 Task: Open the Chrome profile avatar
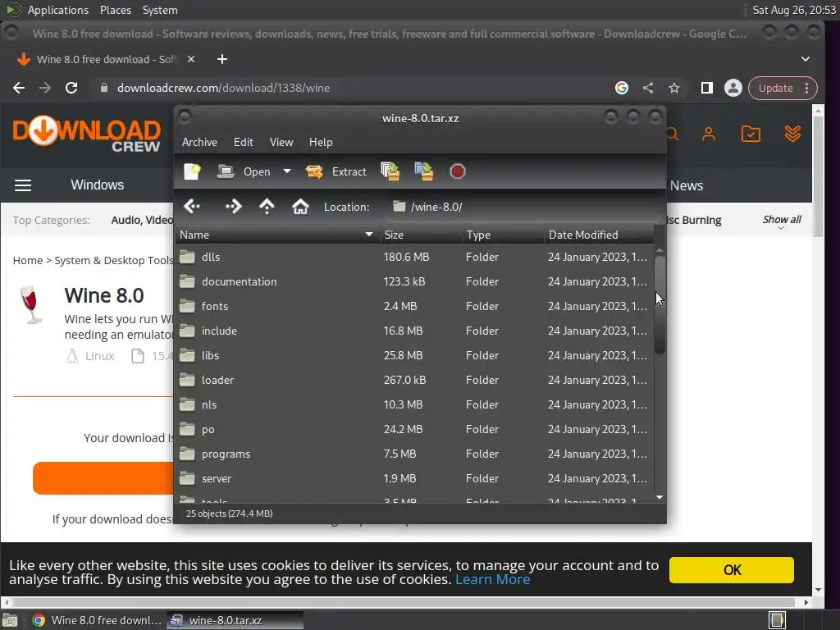pyautogui.click(x=733, y=88)
